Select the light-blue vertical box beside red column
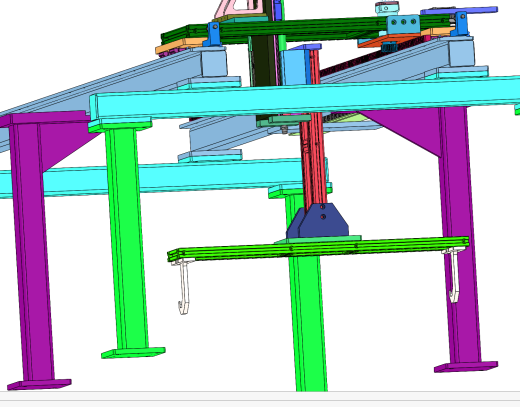 coord(293,67)
